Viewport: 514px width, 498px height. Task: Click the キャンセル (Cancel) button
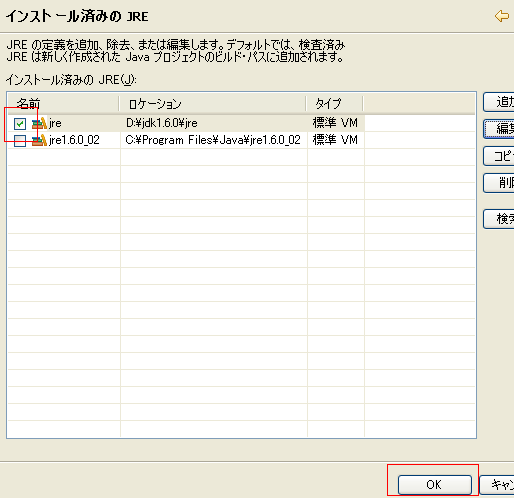[497, 485]
